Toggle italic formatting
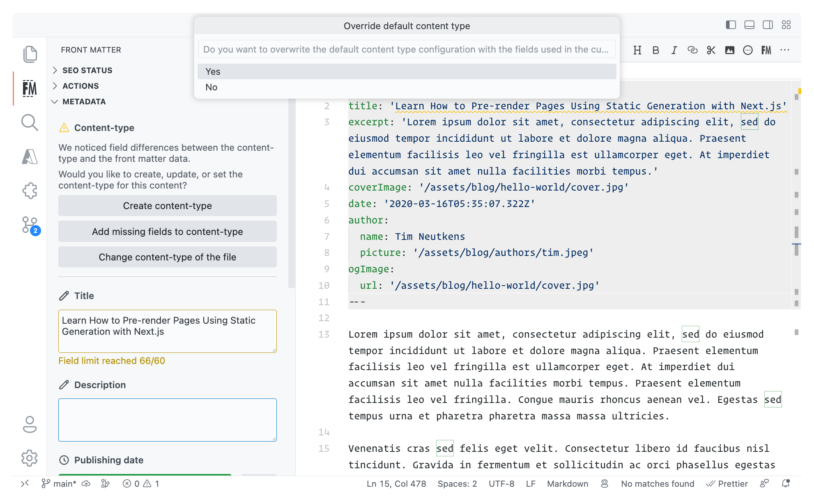 pyautogui.click(x=674, y=50)
